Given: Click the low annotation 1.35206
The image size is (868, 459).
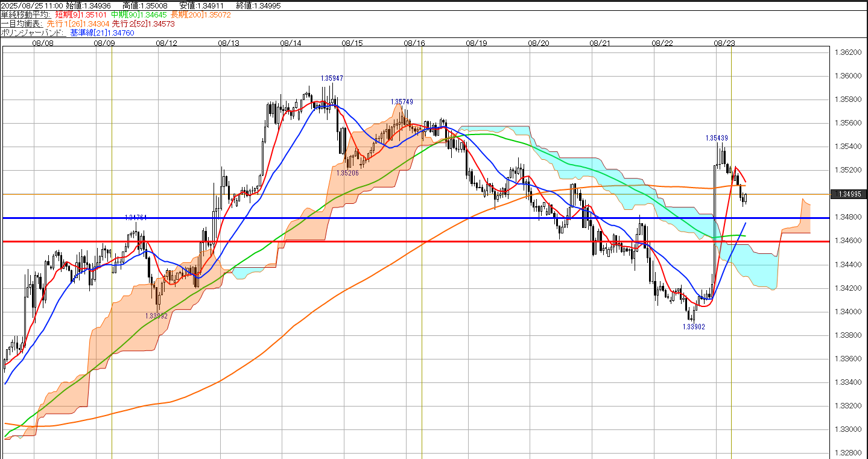Looking at the screenshot, I should pos(348,173).
